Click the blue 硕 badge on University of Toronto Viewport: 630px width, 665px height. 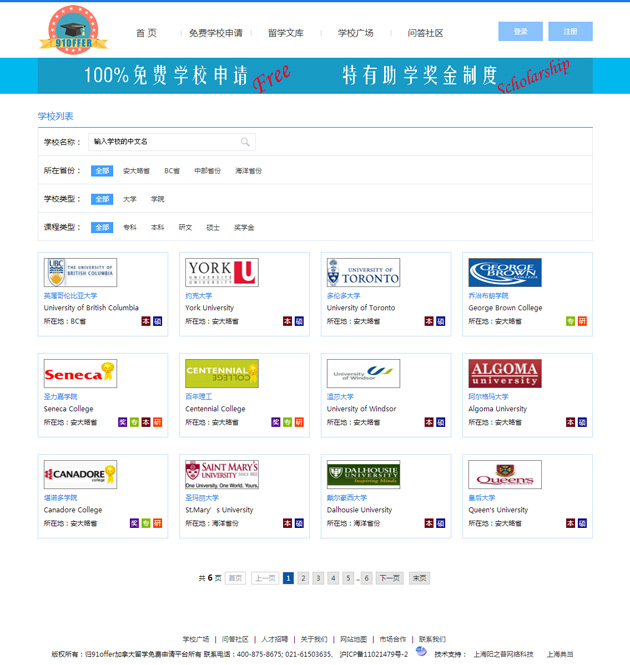click(x=441, y=321)
